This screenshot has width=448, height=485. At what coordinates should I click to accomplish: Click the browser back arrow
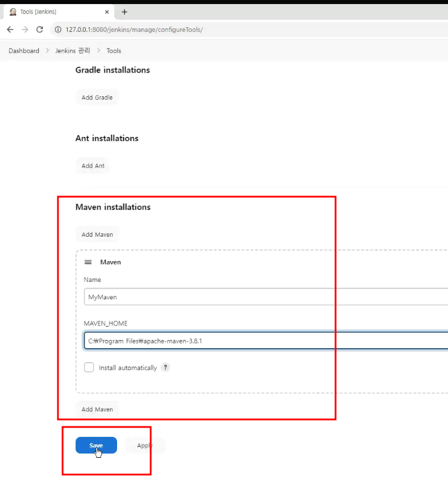pos(10,30)
